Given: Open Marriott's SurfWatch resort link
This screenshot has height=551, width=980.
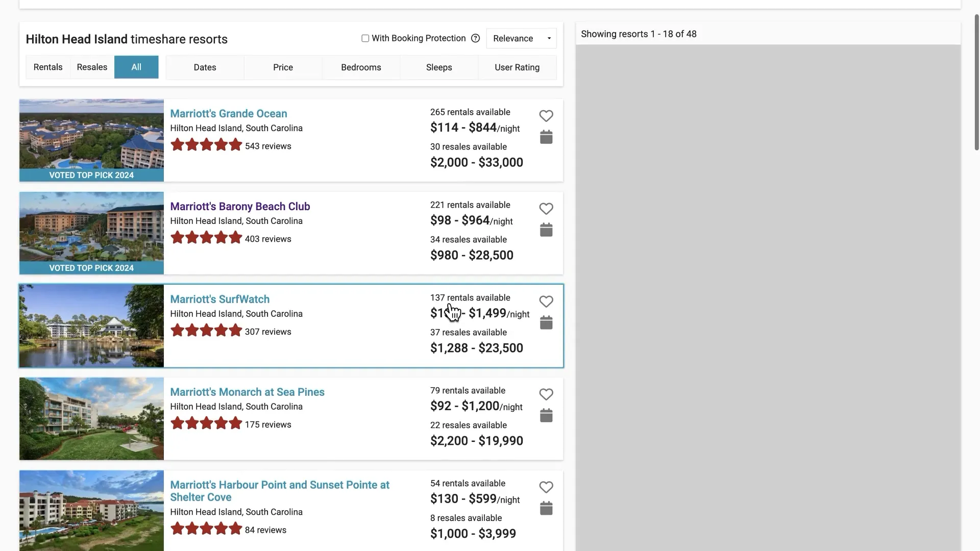Looking at the screenshot, I should tap(219, 299).
